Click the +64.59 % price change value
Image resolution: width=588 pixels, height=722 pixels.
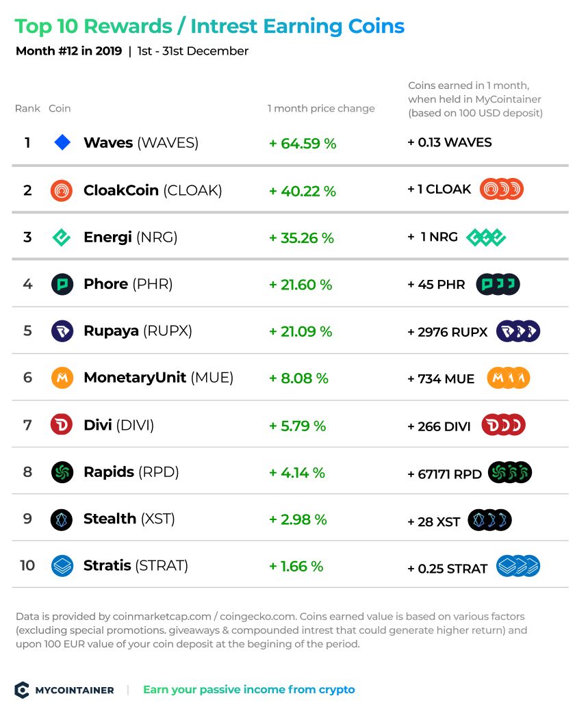coord(303,144)
